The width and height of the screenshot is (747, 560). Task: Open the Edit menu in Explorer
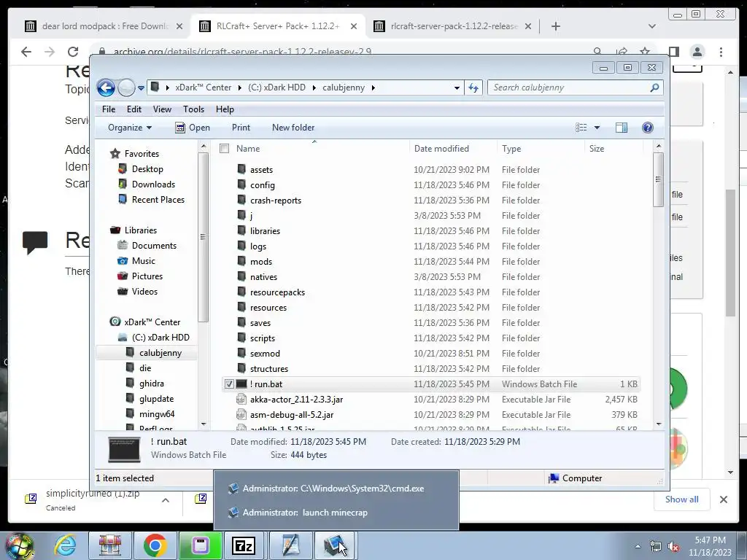pyautogui.click(x=134, y=109)
